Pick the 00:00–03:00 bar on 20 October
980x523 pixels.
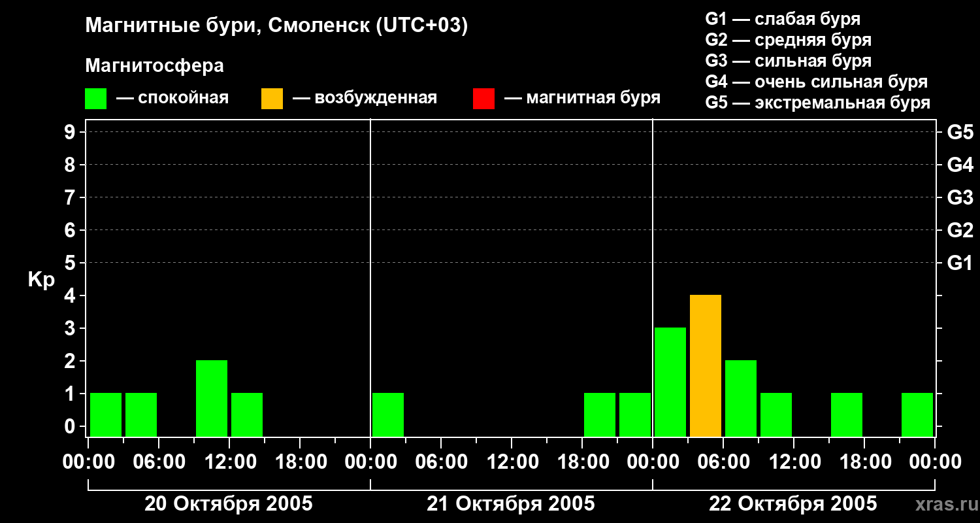pyautogui.click(x=106, y=414)
